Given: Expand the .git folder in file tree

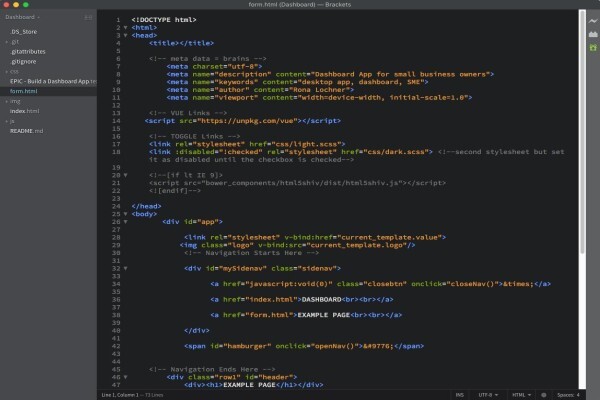Looking at the screenshot, I should pos(7,42).
